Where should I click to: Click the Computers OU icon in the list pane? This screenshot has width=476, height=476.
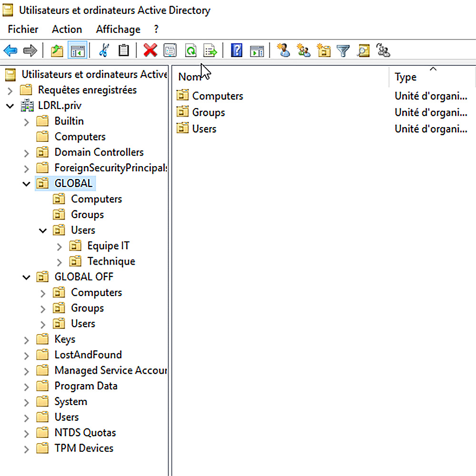pyautogui.click(x=182, y=95)
